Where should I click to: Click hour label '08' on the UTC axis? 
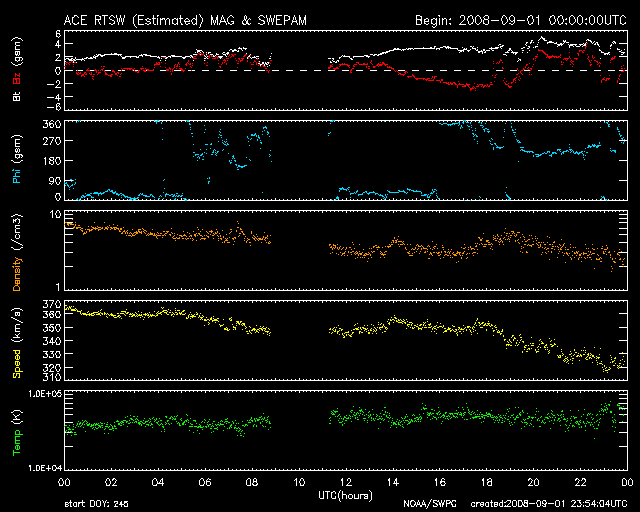coord(252,482)
